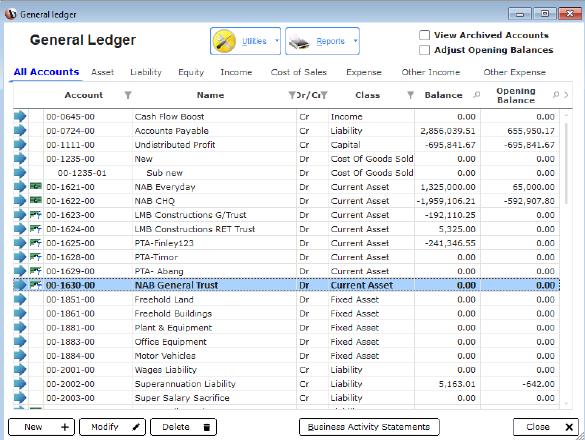
Task: Open the Class column filter funnel
Action: 410,95
